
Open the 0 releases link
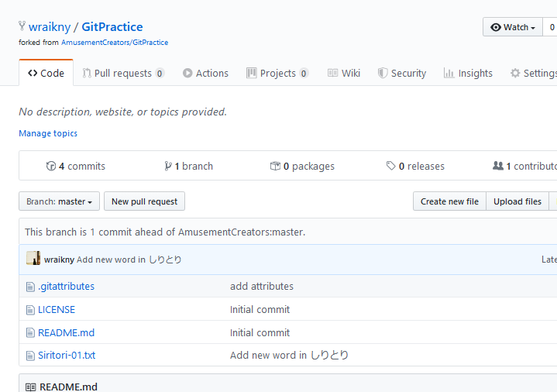415,166
